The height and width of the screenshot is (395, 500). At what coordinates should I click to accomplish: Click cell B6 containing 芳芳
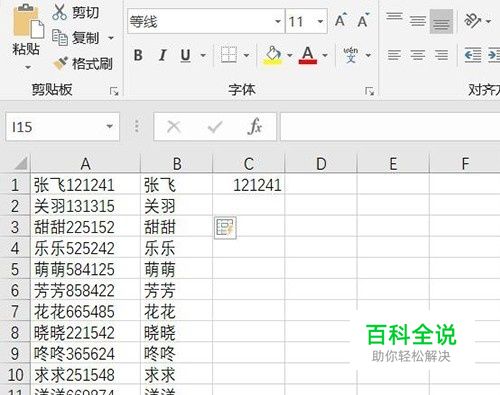point(177,290)
